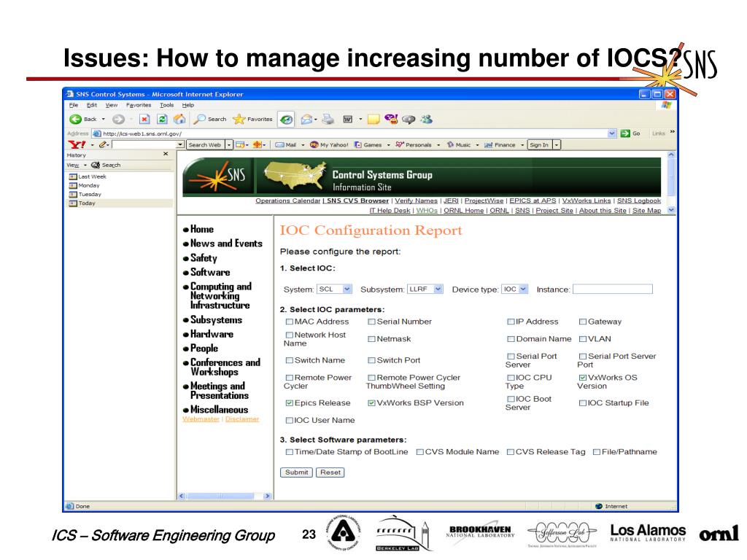This screenshot has width=747, height=560.
Task: Click the Refresh page icon
Action: [x=162, y=119]
